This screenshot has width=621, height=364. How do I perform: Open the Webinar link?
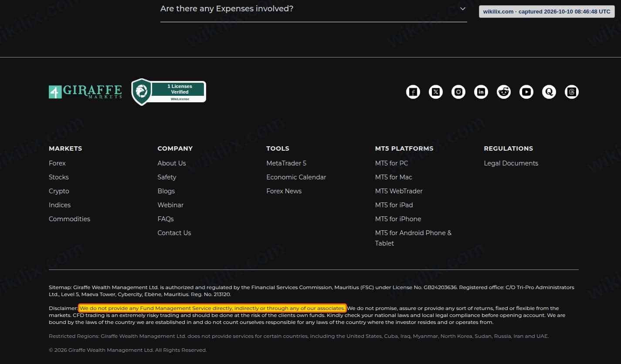click(x=170, y=205)
